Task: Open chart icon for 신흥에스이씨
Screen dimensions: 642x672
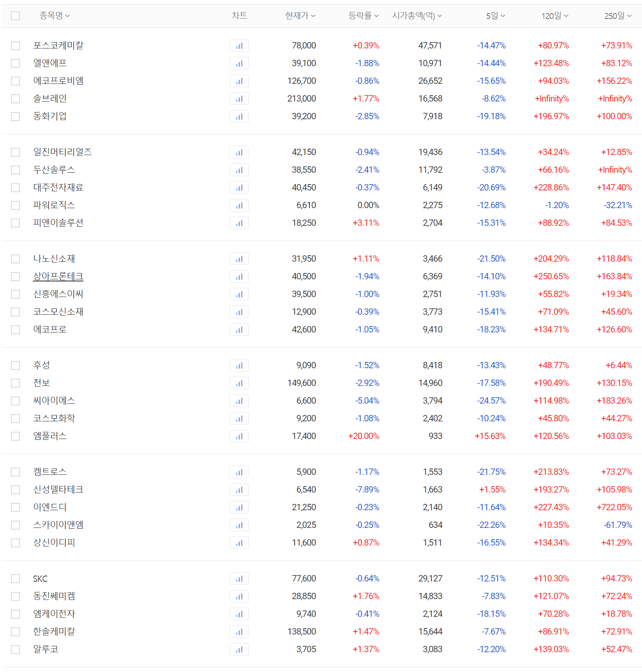Action: (x=239, y=294)
